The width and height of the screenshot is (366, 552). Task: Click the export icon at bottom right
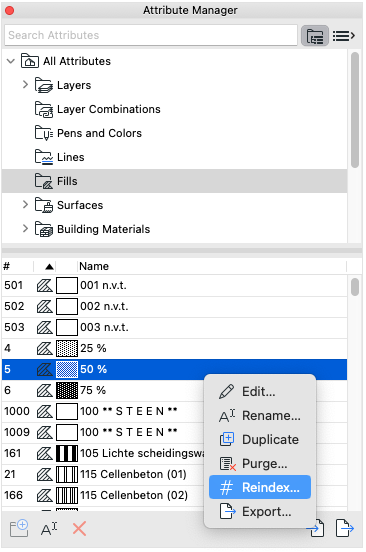point(345,528)
